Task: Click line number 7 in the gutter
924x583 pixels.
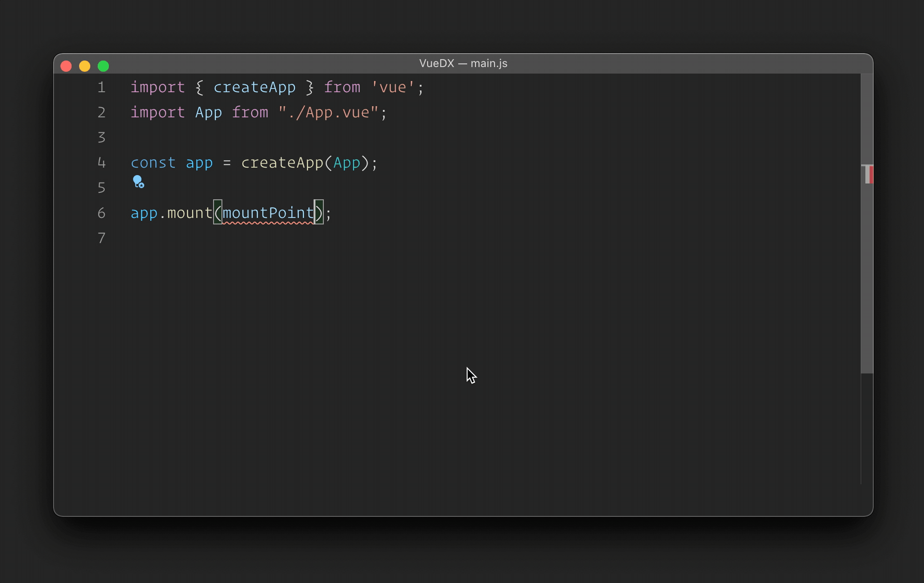Action: [x=101, y=238]
